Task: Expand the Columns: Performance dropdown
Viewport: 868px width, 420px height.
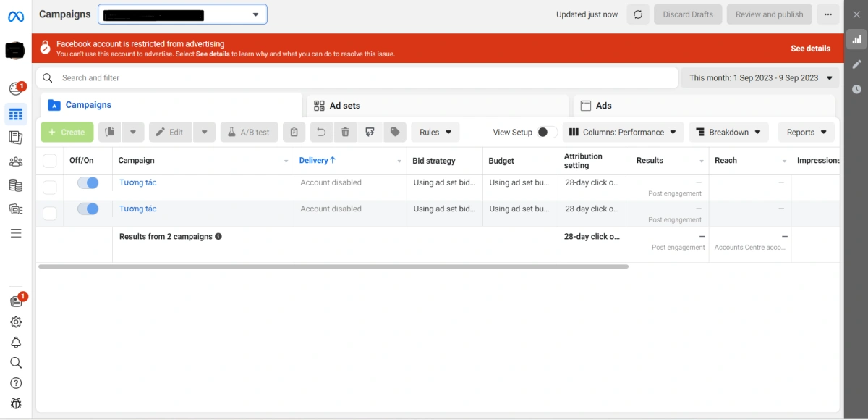Action: (x=622, y=132)
